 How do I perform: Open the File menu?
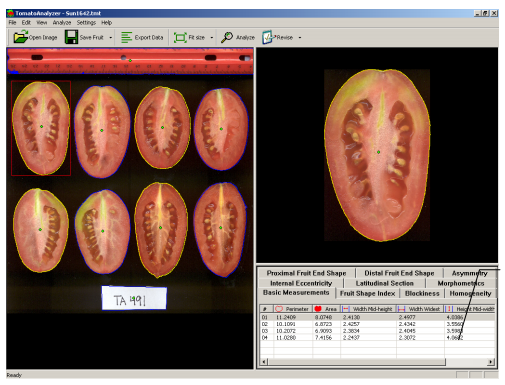point(12,22)
